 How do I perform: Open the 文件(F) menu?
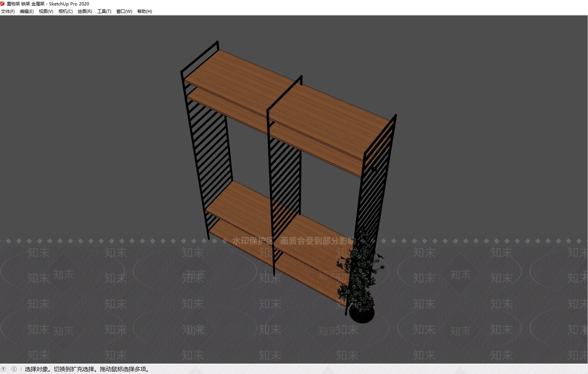[8, 11]
